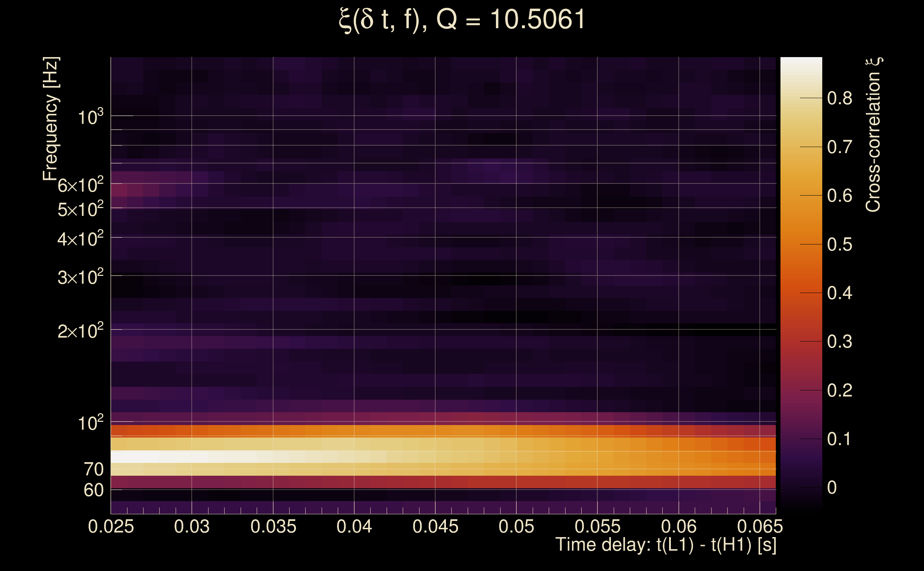Click the 0.025 tick label on the x-axis

111,526
